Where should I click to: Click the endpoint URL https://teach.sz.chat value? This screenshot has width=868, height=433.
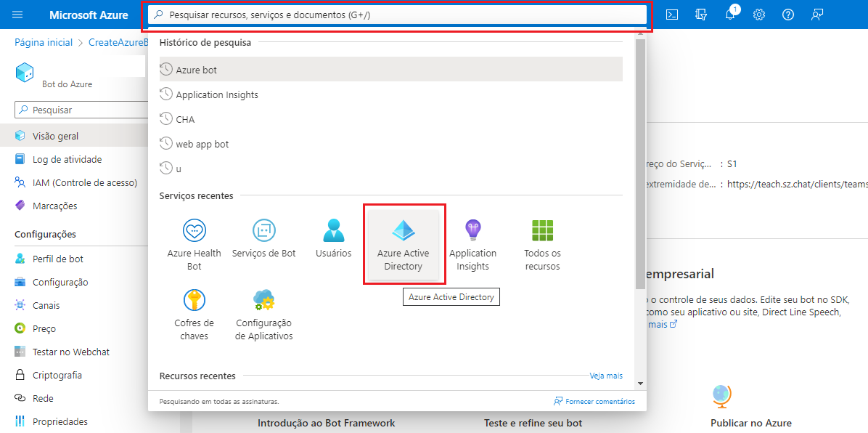tap(798, 184)
